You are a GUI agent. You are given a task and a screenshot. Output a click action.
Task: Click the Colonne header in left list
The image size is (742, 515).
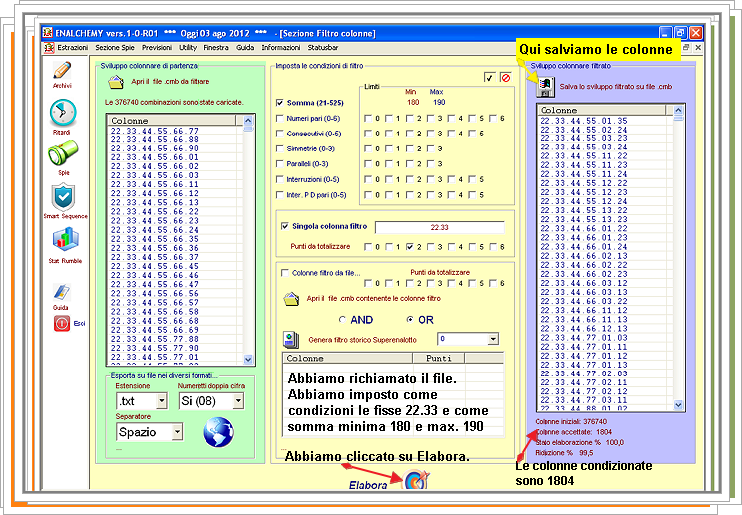click(172, 121)
